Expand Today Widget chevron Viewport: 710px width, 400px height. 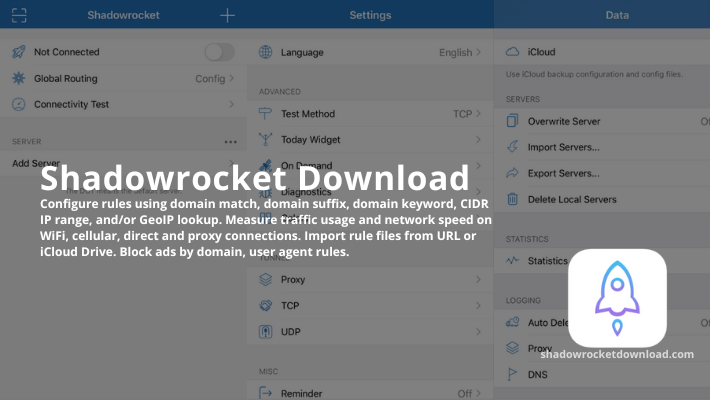coord(478,140)
